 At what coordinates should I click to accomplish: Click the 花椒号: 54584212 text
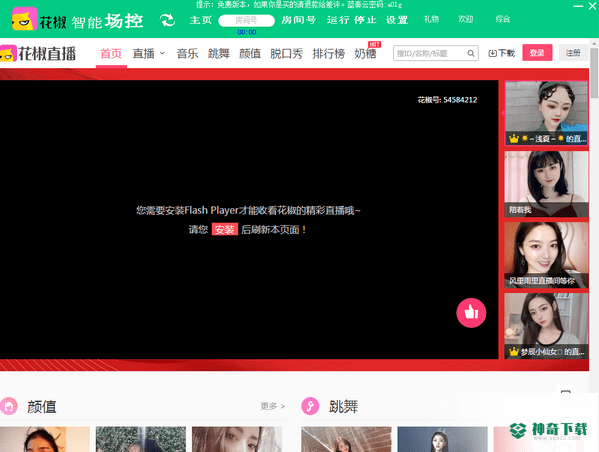point(447,100)
